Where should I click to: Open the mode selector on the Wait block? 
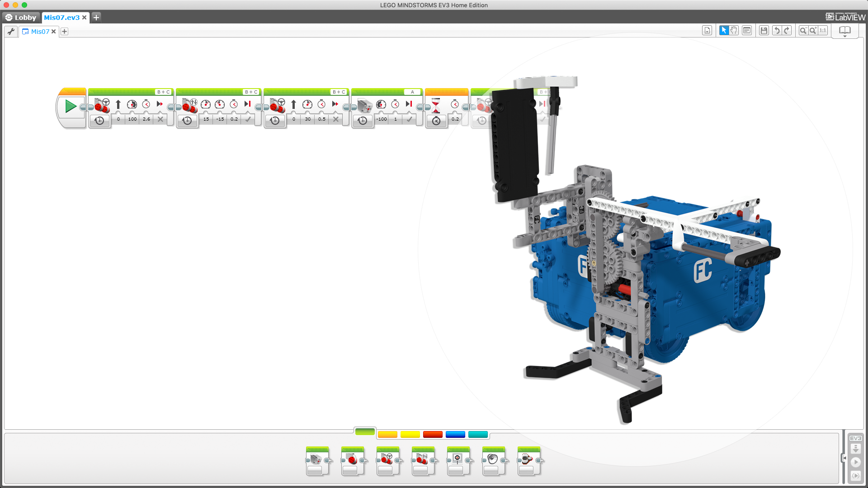point(436,121)
